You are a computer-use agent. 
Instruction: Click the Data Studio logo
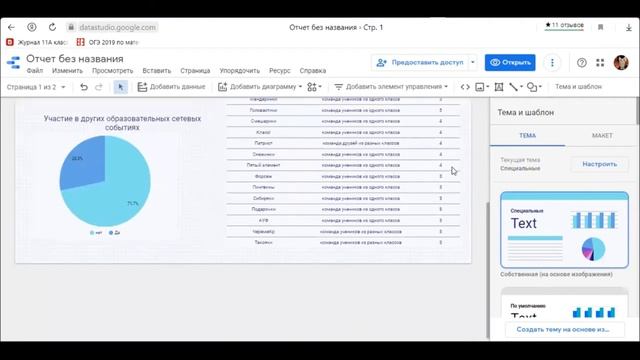tap(13, 63)
